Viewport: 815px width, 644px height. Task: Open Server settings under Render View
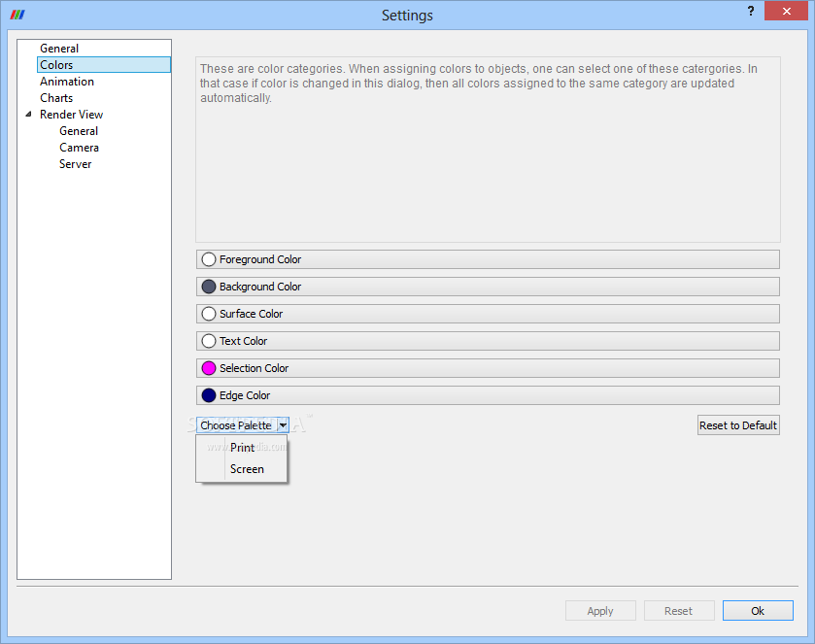(76, 164)
